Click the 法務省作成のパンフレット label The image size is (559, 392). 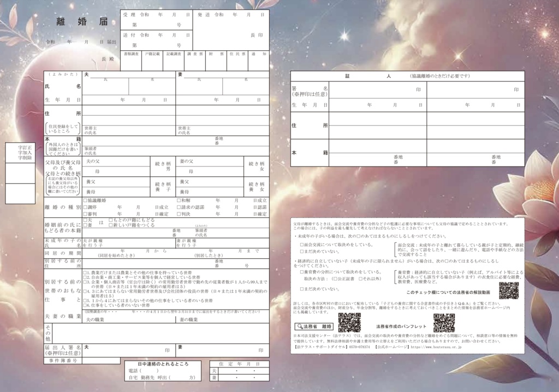[x=401, y=326]
